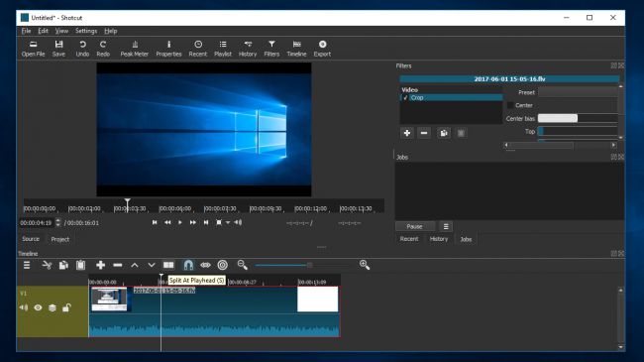Screen dimensions: 644x362
Task: Mute the V1 track audio
Action: tap(24, 307)
